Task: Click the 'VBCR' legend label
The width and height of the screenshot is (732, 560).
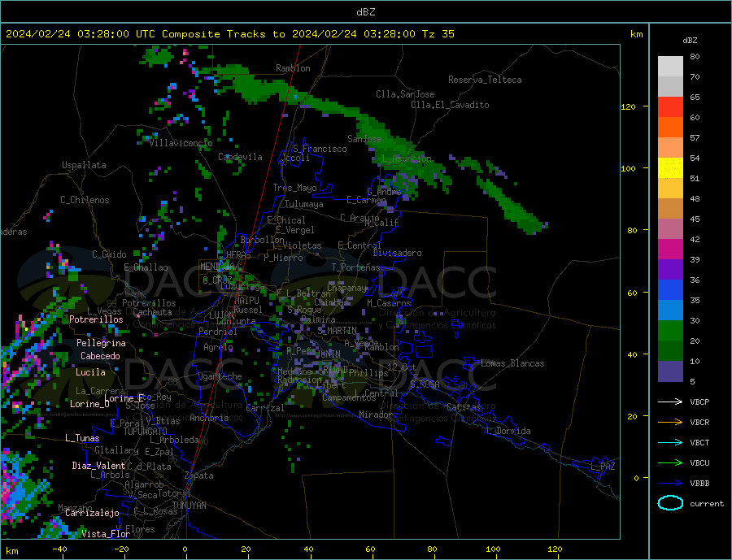Action: click(699, 423)
